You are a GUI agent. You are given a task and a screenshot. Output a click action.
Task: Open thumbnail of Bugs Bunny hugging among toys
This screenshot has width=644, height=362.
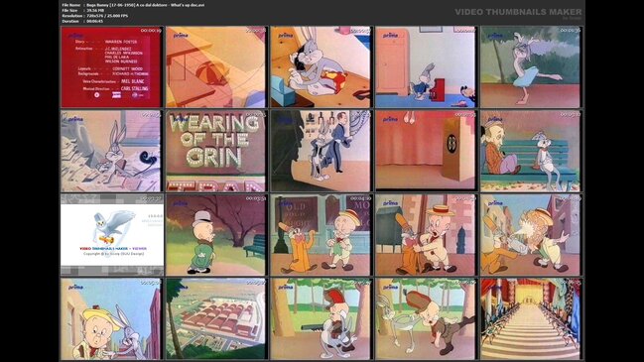click(x=321, y=66)
